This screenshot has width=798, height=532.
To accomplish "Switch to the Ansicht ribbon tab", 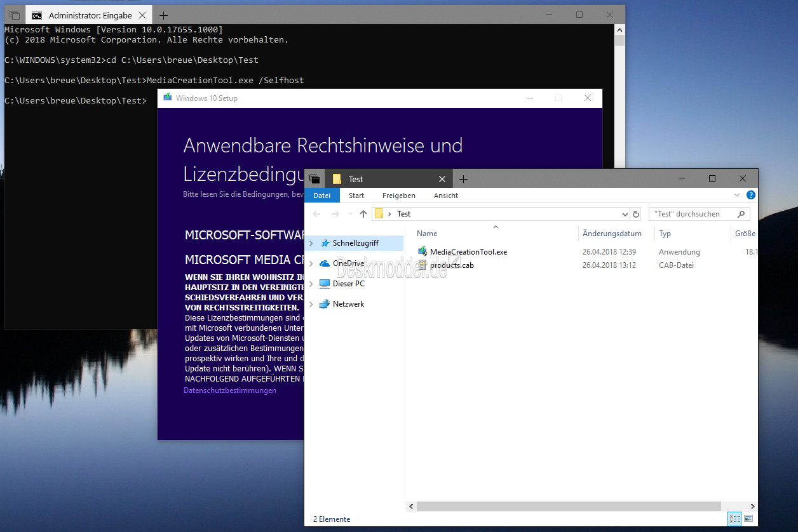I will pos(446,196).
